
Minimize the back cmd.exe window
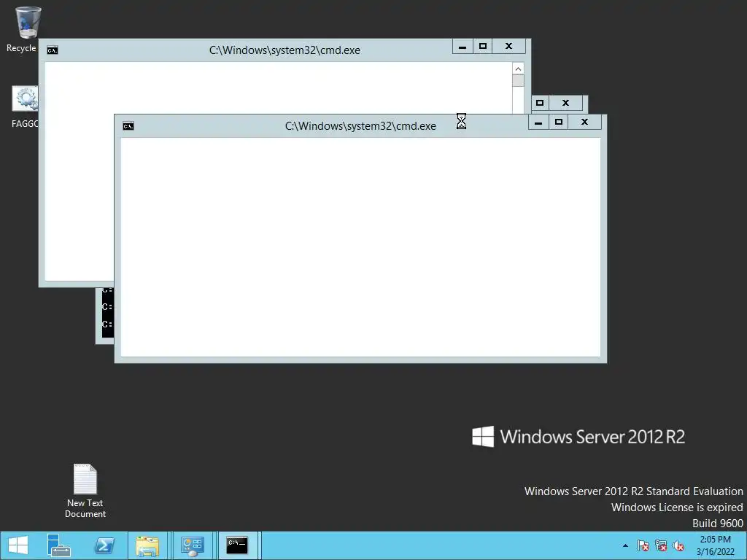(x=462, y=47)
